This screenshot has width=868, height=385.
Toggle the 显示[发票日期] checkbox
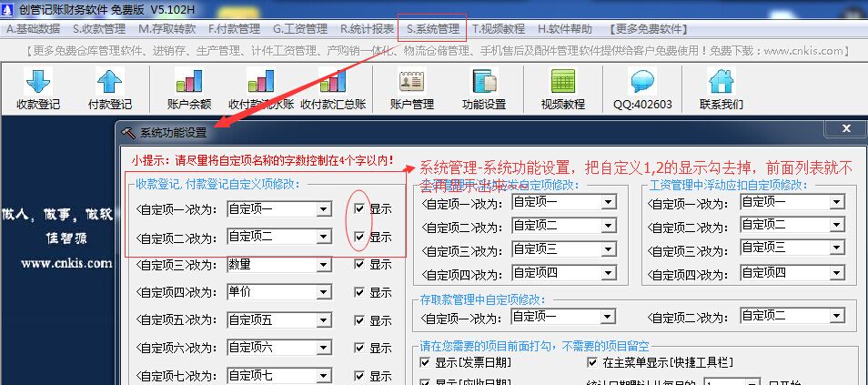(425, 362)
